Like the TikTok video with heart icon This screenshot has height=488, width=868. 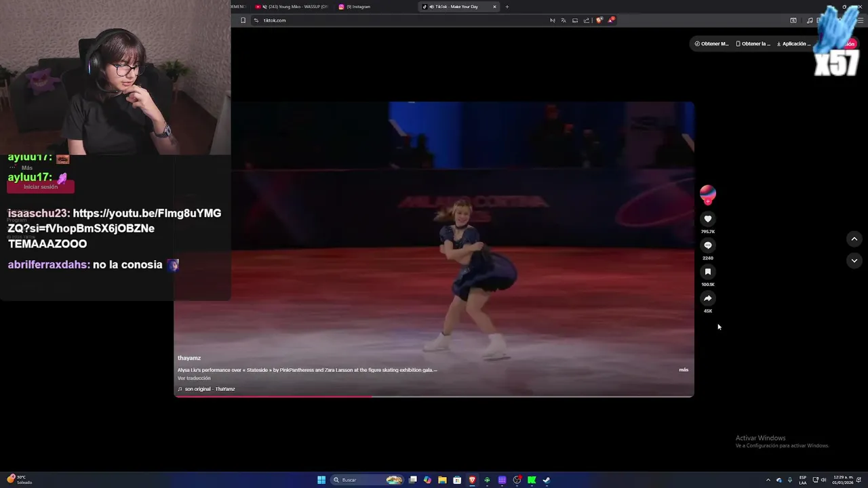pos(708,219)
